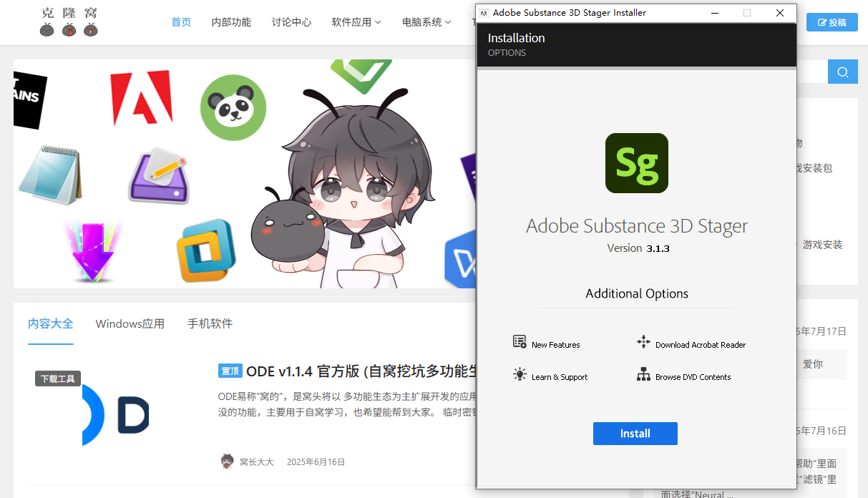Click the Install button
The height and width of the screenshot is (498, 868).
[x=635, y=434]
